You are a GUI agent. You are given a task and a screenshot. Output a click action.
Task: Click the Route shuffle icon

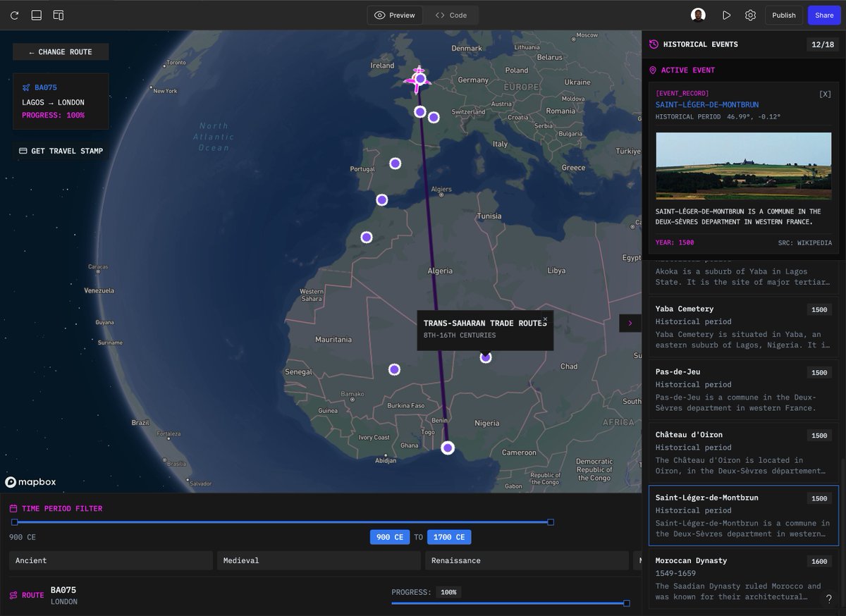13,596
